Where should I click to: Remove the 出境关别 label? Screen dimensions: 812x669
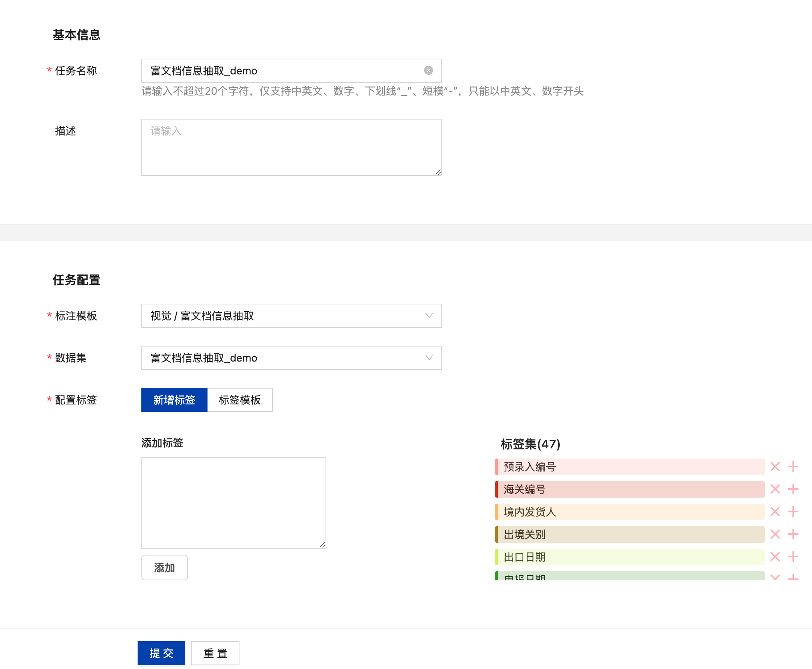point(775,534)
